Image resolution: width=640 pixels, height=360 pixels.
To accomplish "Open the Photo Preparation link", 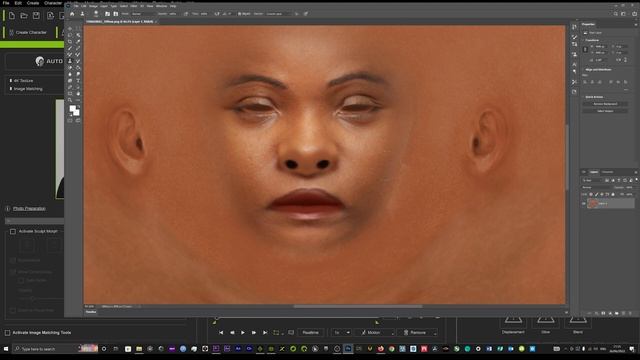I will tap(29, 209).
